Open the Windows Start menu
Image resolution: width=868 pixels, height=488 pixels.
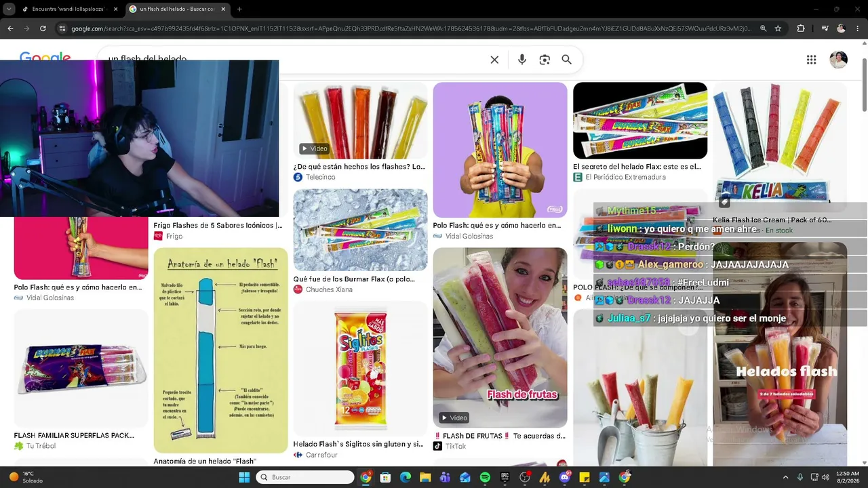click(x=244, y=477)
